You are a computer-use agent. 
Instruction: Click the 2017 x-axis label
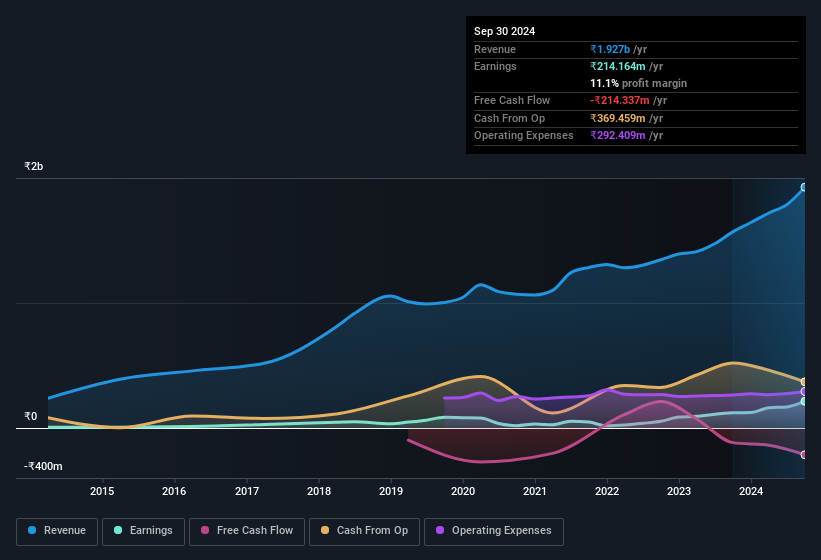pos(247,491)
